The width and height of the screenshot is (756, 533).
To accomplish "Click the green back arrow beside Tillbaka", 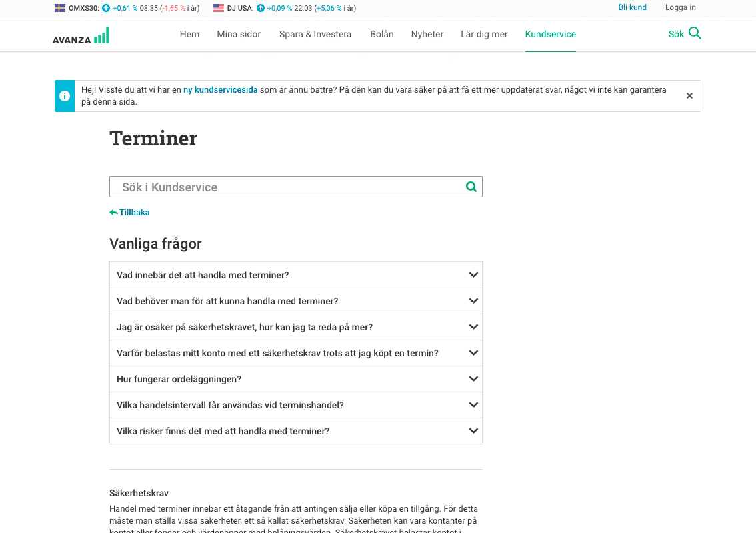I will pos(113,211).
